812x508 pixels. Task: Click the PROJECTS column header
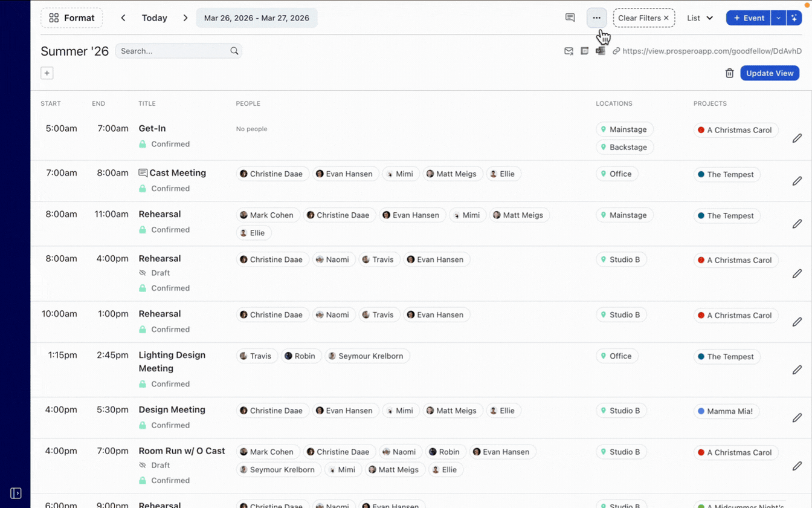pos(710,103)
